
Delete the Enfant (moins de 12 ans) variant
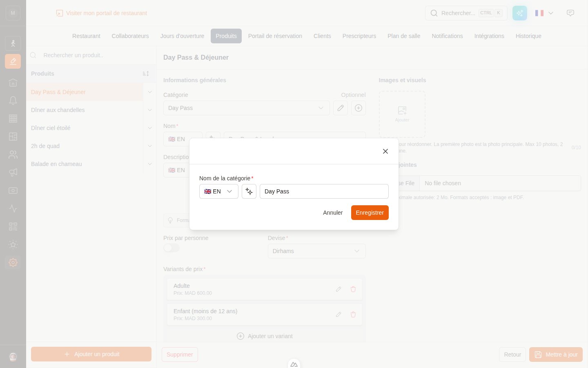pyautogui.click(x=353, y=314)
